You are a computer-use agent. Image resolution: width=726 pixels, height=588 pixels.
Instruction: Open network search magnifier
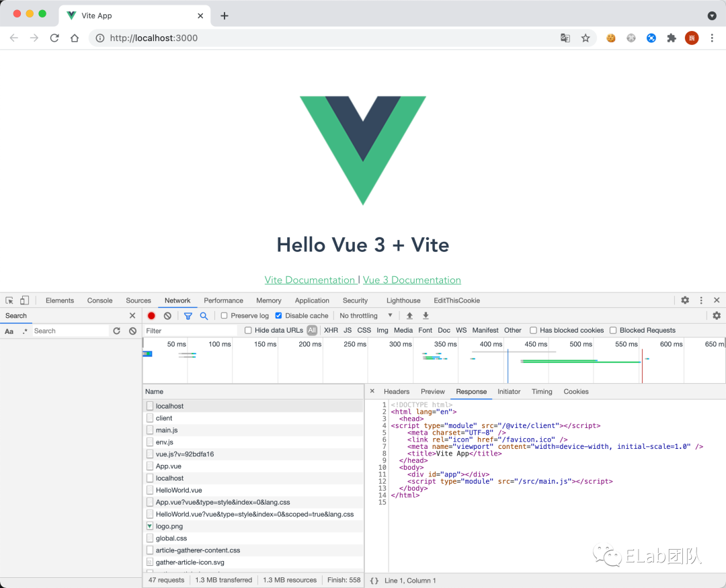[x=204, y=316]
